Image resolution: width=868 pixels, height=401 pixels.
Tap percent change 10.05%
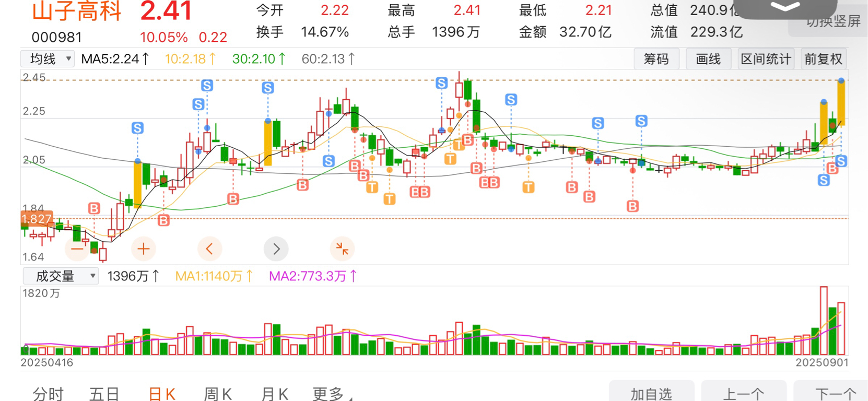(x=163, y=38)
